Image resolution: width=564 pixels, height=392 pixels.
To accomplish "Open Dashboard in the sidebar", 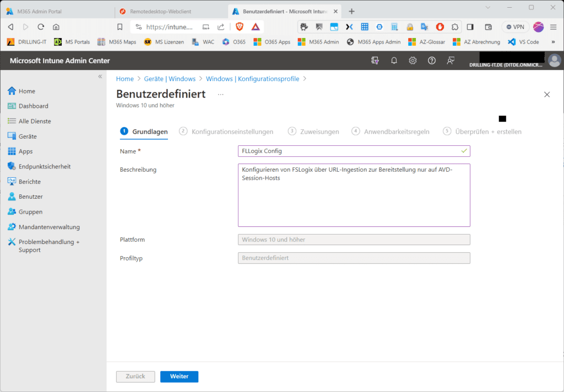I will click(28, 106).
